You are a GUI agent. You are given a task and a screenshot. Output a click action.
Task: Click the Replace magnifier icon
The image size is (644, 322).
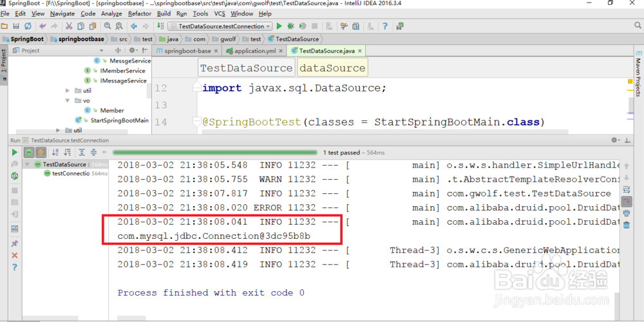[119, 26]
